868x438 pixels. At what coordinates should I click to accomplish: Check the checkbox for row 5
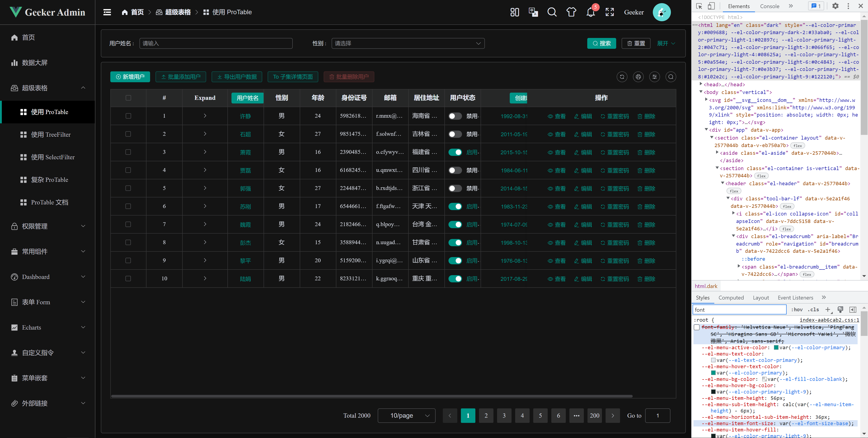[128, 188]
